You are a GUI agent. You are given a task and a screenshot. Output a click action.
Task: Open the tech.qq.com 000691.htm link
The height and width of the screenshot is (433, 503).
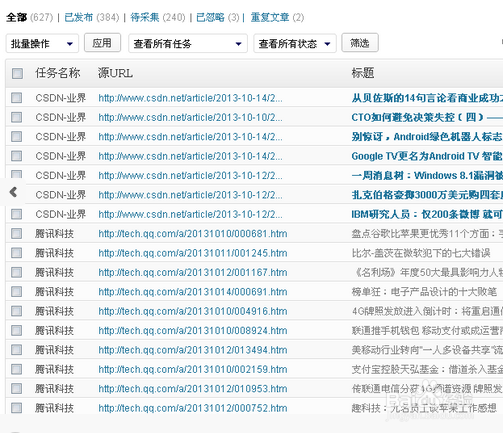[x=193, y=292]
